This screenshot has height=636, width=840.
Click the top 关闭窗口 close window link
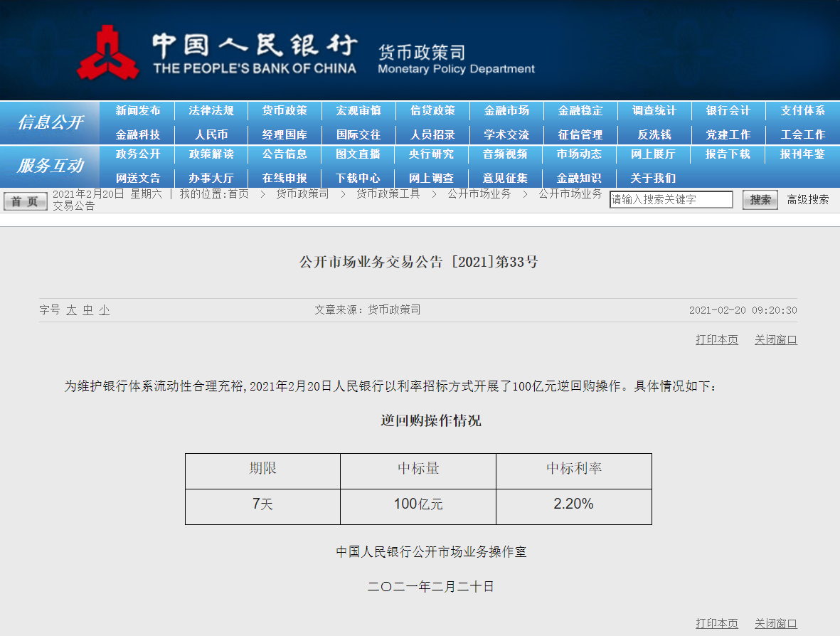[x=775, y=340]
